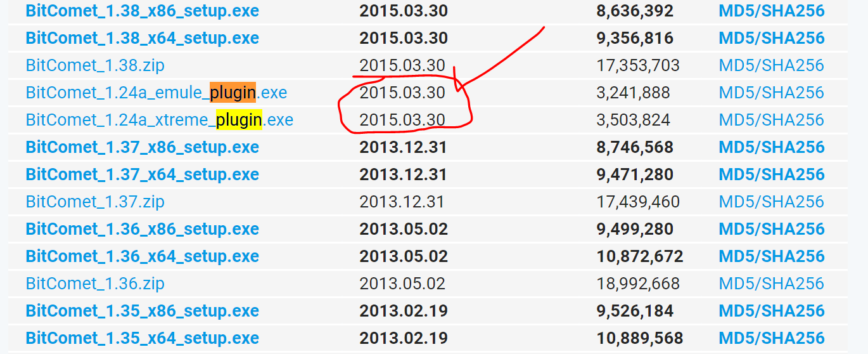Image resolution: width=868 pixels, height=354 pixels.
Task: Select file size 9,356,816
Action: pos(635,38)
